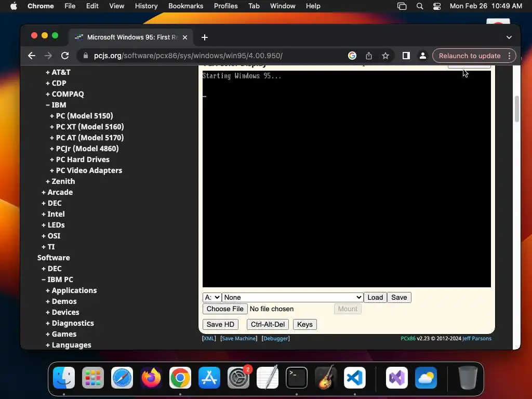This screenshot has height=399, width=532.
Task: Click the Google icon in address bar
Action: (352, 56)
